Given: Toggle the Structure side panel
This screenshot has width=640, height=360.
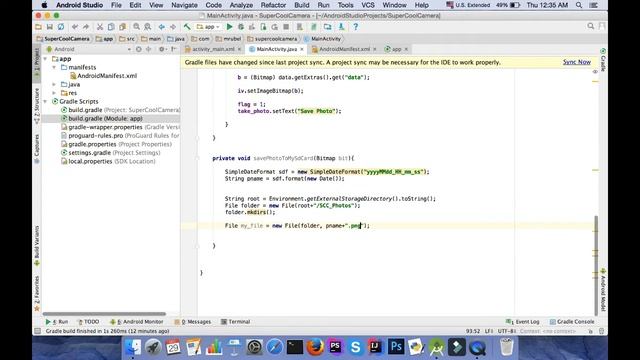Looking at the screenshot, I should coord(37,106).
